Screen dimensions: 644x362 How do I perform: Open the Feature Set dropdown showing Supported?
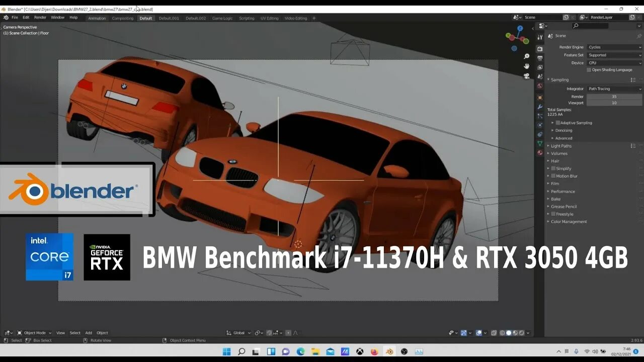coord(614,55)
